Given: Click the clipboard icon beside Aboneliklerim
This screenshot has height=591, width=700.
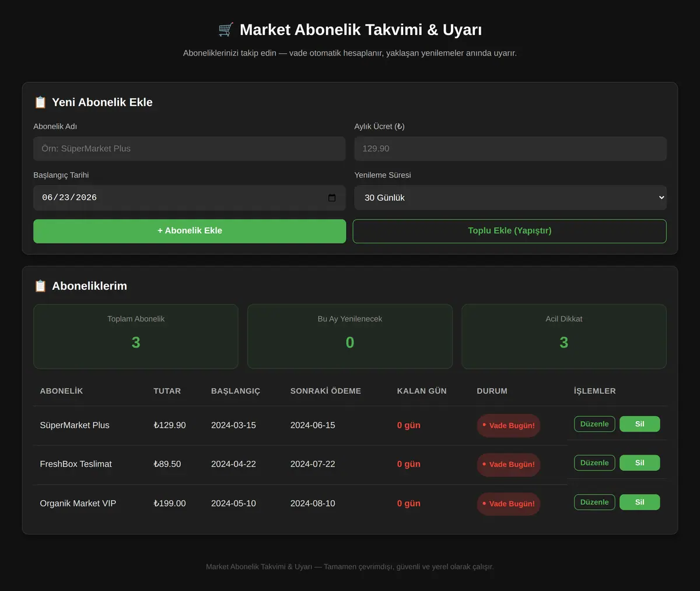Looking at the screenshot, I should tap(40, 286).
